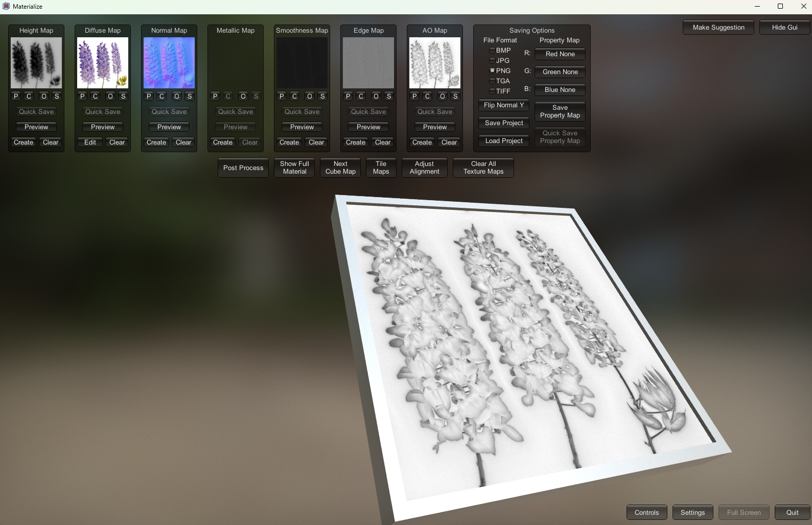The width and height of the screenshot is (812, 525).
Task: Select the JPG file format option
Action: click(493, 61)
